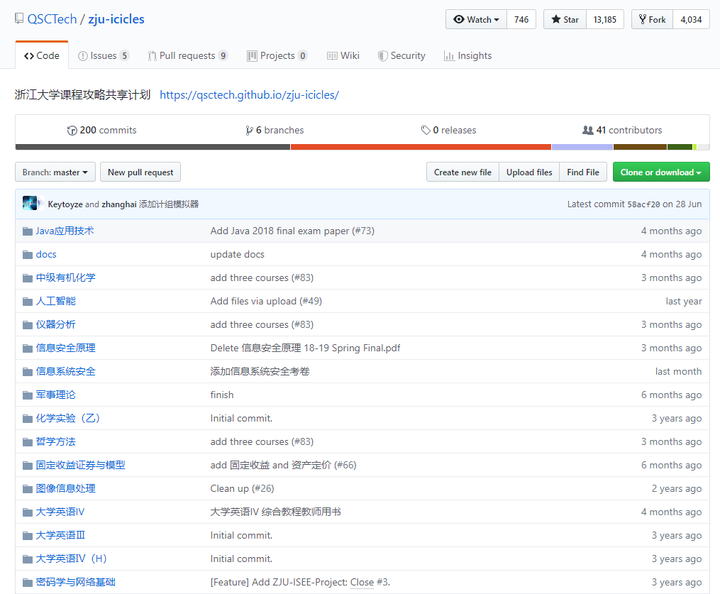Click the lavender language bar segment

point(582,147)
